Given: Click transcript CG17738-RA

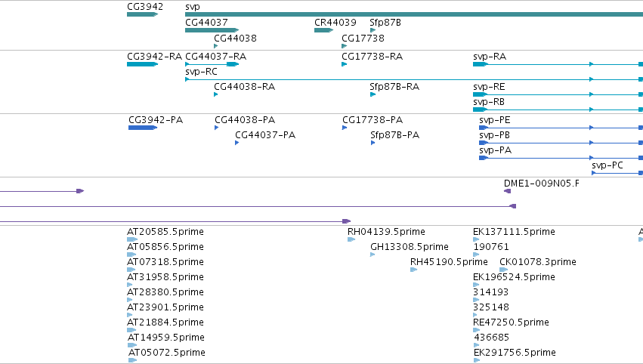Looking at the screenshot, I should coord(345,64).
